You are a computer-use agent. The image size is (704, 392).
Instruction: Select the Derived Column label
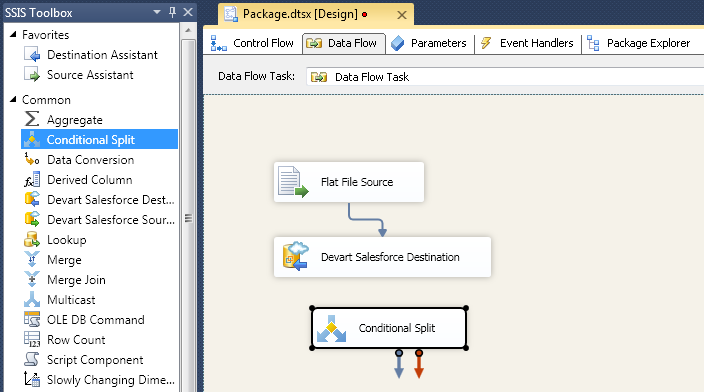(90, 180)
